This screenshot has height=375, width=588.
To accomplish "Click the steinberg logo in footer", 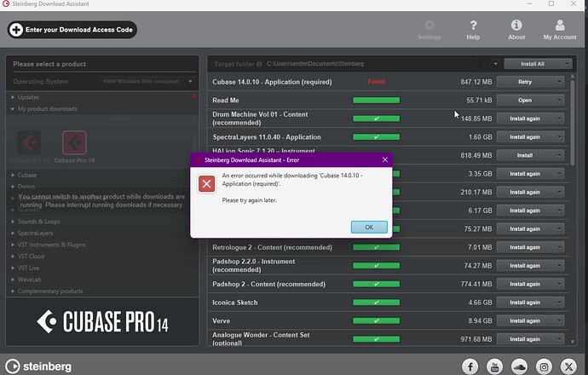I will pyautogui.click(x=38, y=366).
